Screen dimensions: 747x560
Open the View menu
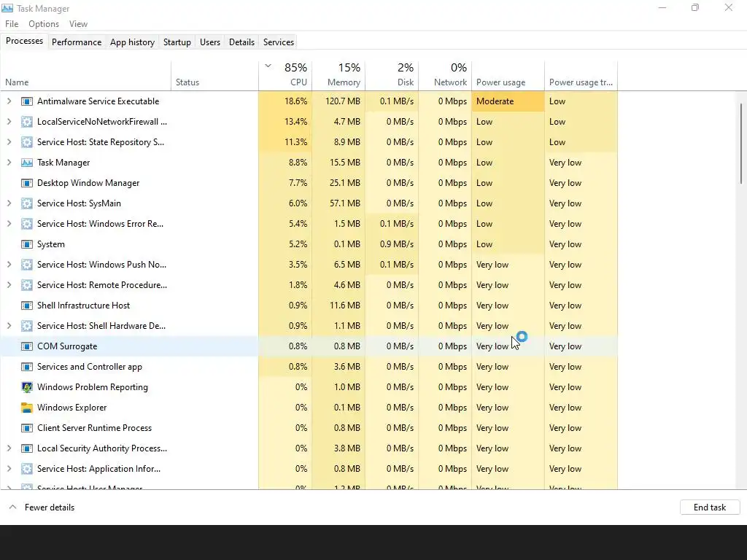click(78, 24)
